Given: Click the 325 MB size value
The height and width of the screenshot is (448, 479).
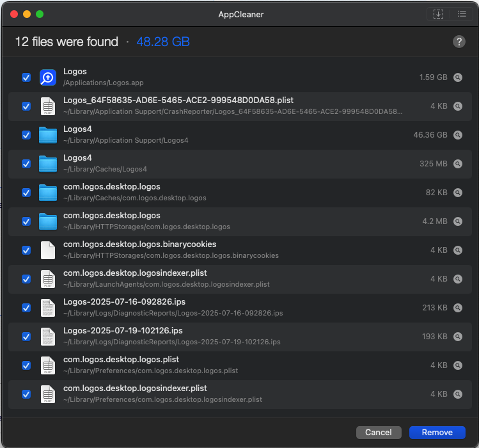Looking at the screenshot, I should [x=433, y=164].
